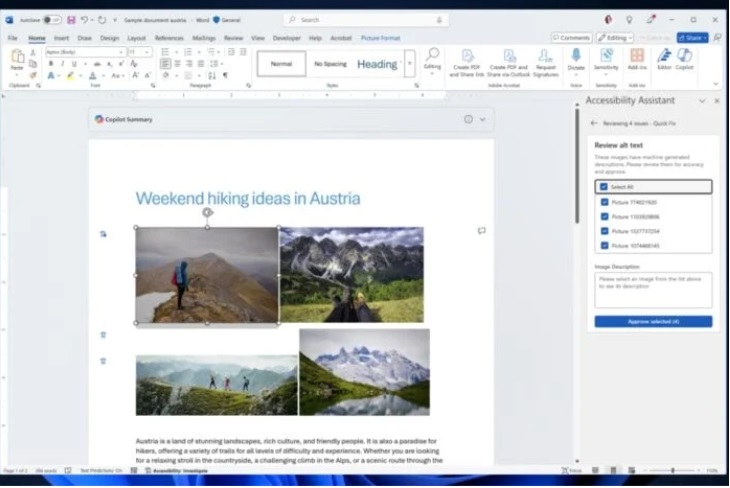Click the zoom slider in the status bar

coord(673,470)
